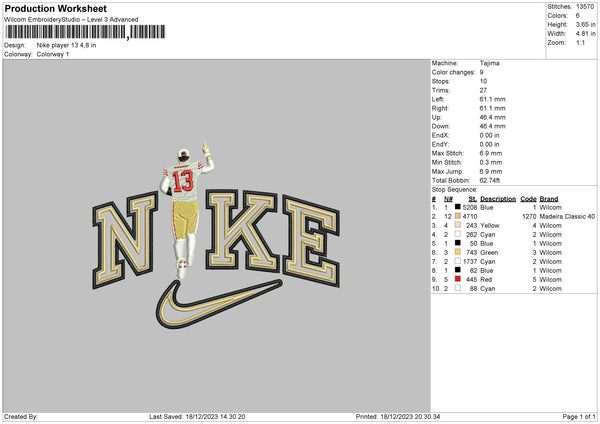The width and height of the screenshot is (600, 424).
Task: Click stitch count '5208' in stop row 1
Action: (470, 207)
